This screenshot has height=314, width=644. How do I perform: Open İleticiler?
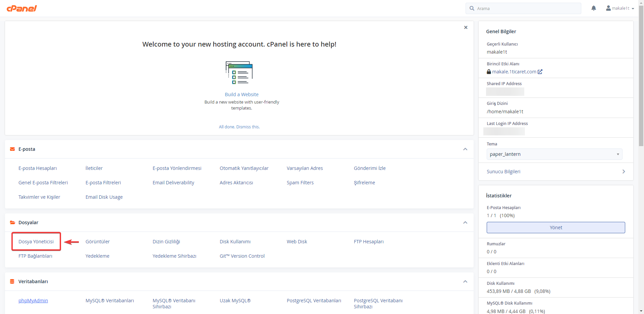point(94,168)
